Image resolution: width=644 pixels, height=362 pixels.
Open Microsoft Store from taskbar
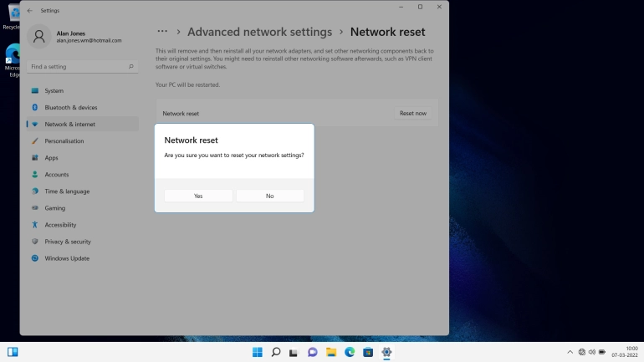(368, 352)
